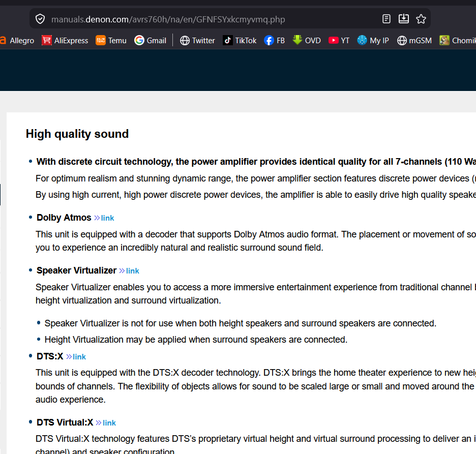Follow the link next to Dolby Atmos
Viewport: 476px width, 454px height.
(104, 218)
